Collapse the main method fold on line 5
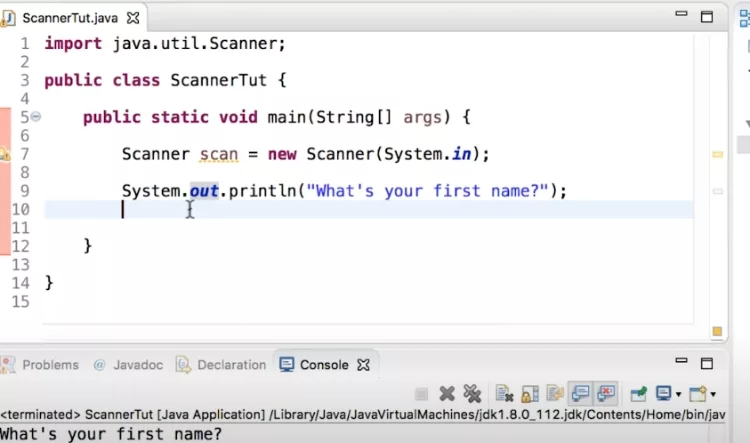This screenshot has width=750, height=443. (x=36, y=117)
